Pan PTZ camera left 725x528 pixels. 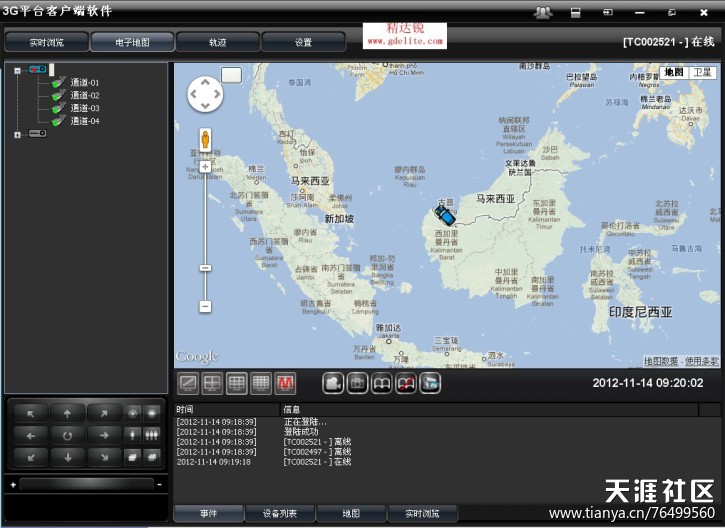[x=31, y=436]
